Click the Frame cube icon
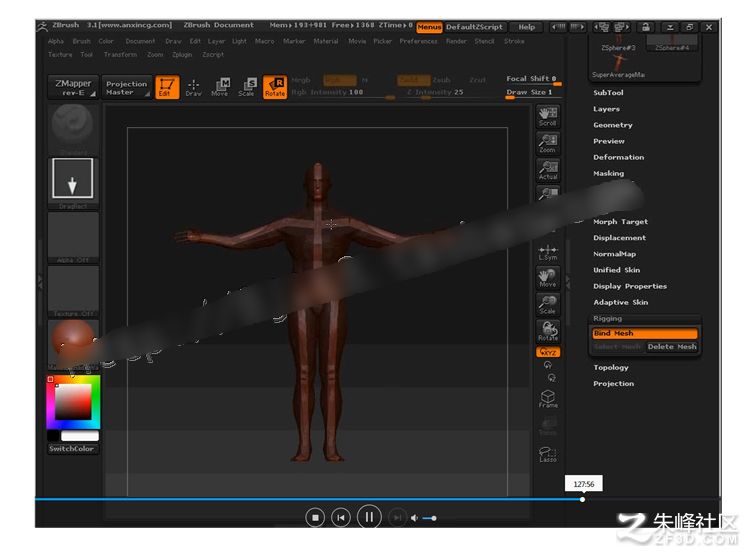The image size is (750, 555). [x=548, y=399]
